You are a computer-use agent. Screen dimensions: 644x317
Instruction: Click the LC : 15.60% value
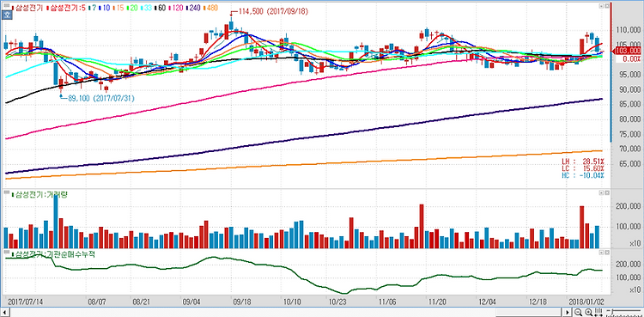(583, 168)
